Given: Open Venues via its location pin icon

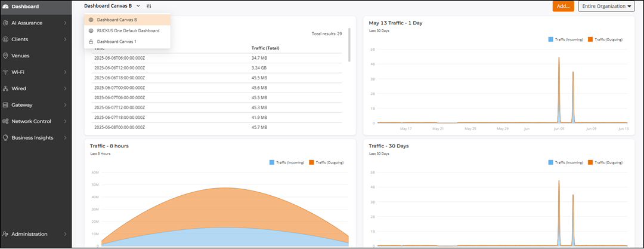Looking at the screenshot, I should pyautogui.click(x=6, y=56).
